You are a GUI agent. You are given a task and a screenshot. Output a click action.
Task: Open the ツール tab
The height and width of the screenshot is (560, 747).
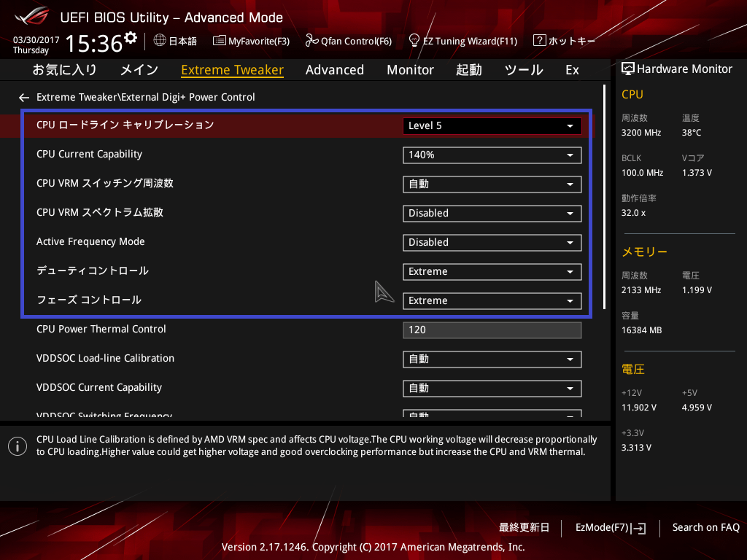click(x=524, y=70)
